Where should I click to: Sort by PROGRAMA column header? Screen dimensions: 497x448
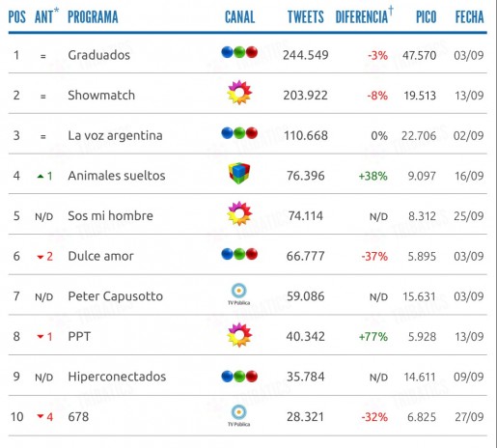(93, 17)
